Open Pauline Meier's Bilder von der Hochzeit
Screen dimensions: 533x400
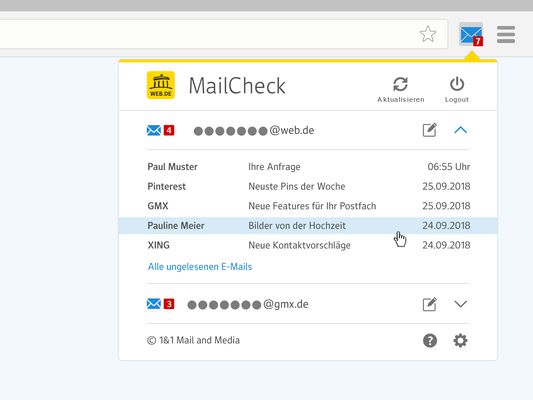point(308,226)
